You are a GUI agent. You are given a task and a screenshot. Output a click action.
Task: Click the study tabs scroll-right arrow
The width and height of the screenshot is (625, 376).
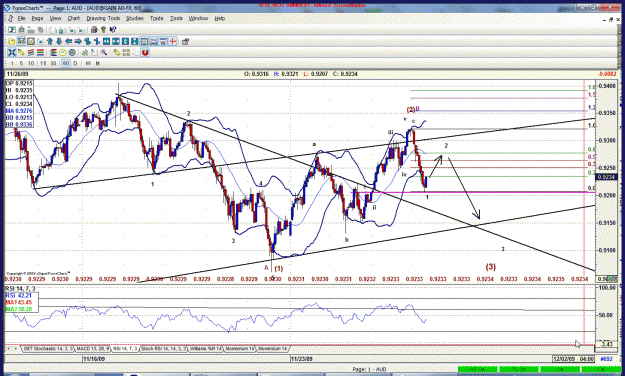pyautogui.click(x=16, y=348)
